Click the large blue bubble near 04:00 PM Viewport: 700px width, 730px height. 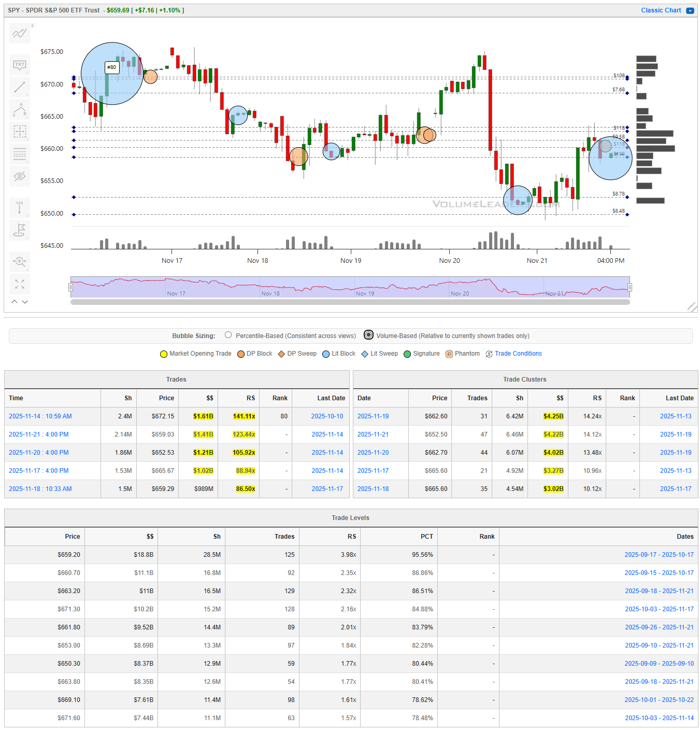point(610,158)
